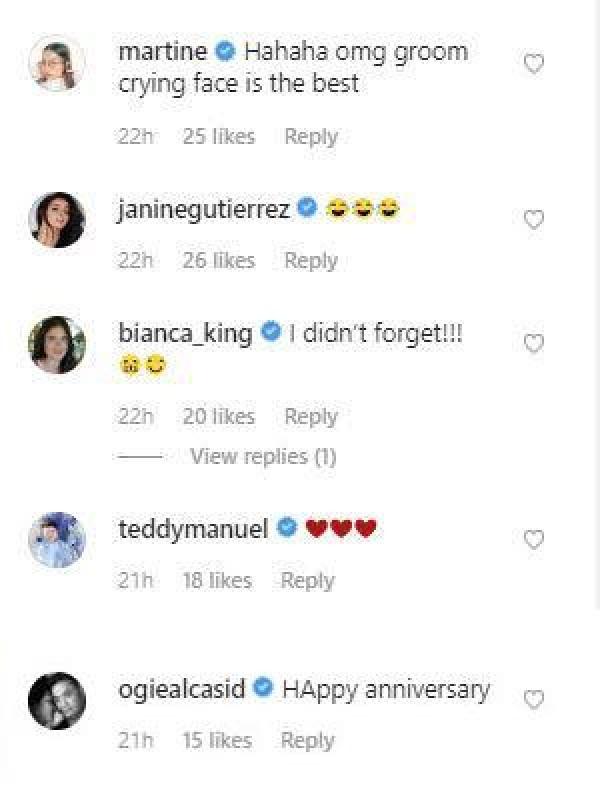600x802 pixels.
Task: Reply to martine's comment
Action: pyautogui.click(x=310, y=137)
